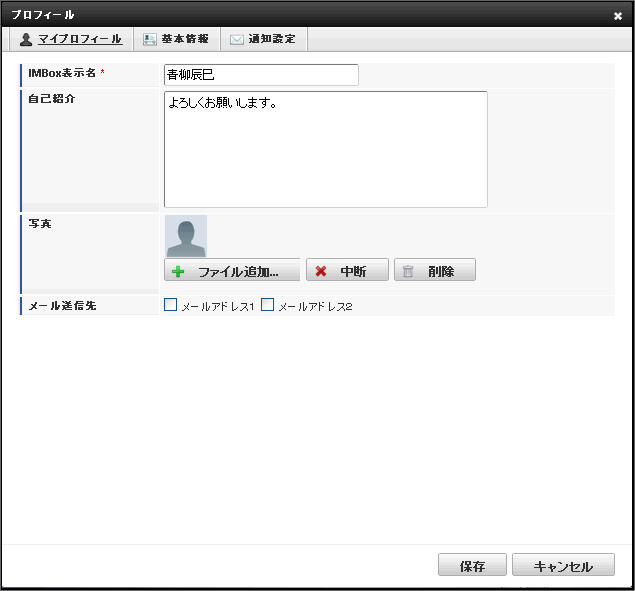This screenshot has height=591, width=635.
Task: Click the 削除 button
Action: click(x=435, y=270)
